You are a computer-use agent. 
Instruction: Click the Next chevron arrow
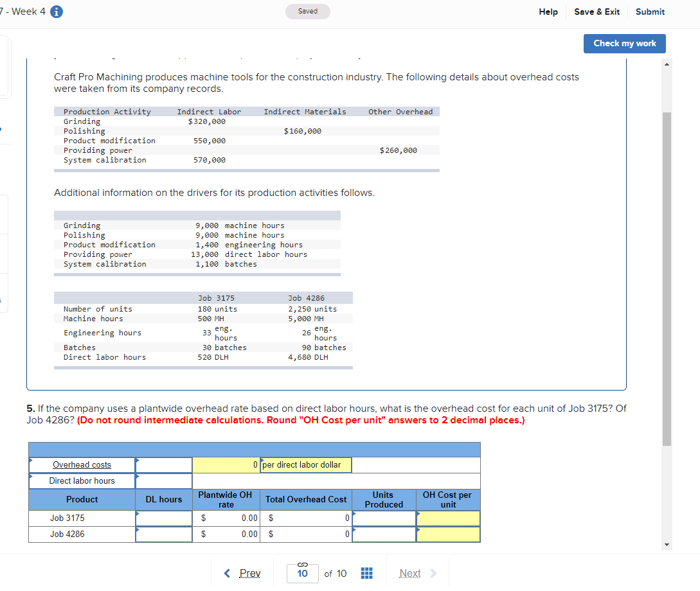click(435, 573)
